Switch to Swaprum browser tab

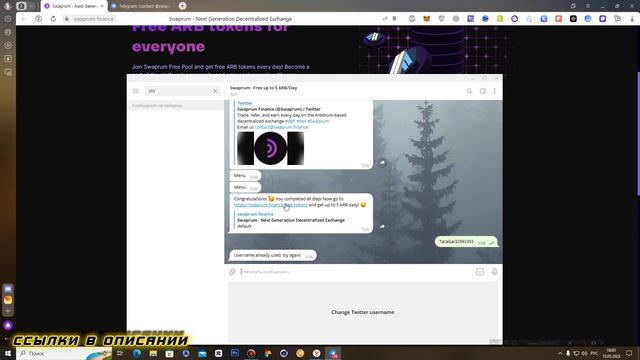coord(74,6)
